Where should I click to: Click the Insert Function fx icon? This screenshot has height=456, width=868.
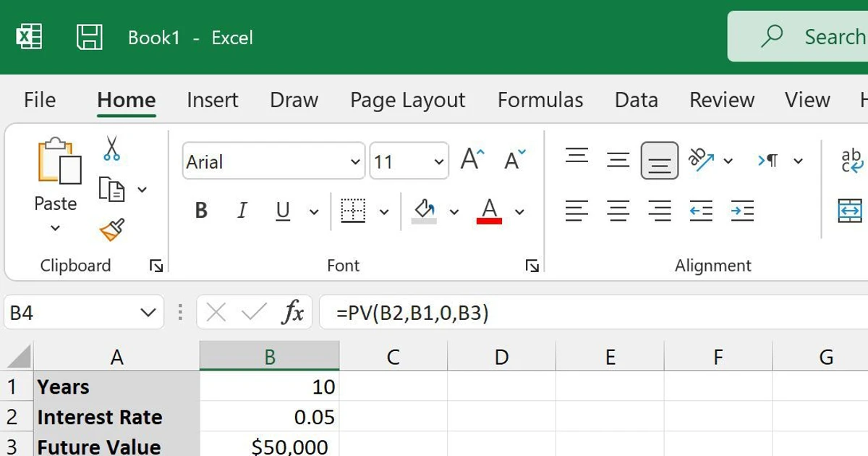coord(293,313)
